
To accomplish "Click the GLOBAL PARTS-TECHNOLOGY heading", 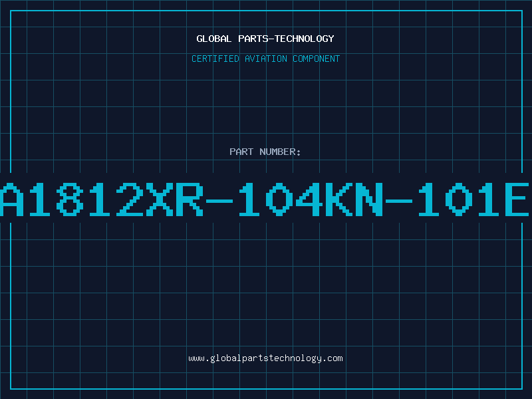I will 265,39.
